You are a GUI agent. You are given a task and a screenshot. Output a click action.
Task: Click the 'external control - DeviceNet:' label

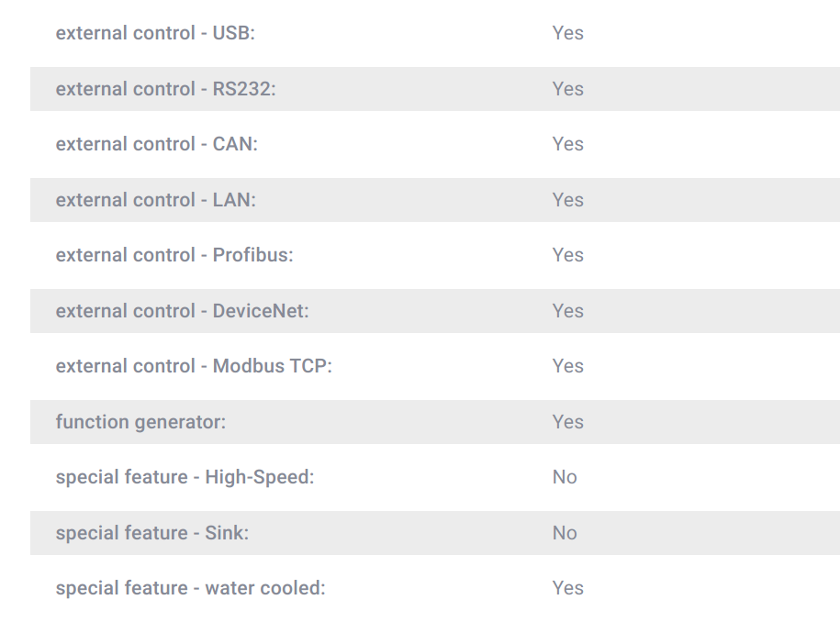(182, 311)
